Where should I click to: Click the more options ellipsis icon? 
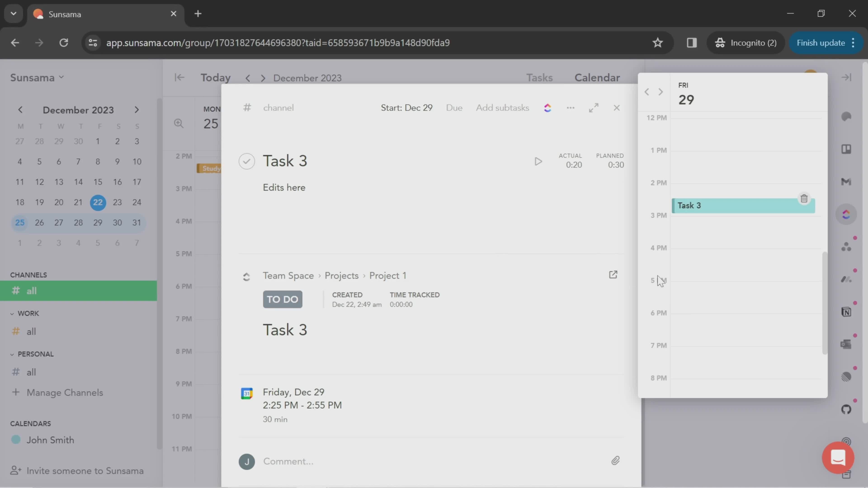(571, 108)
